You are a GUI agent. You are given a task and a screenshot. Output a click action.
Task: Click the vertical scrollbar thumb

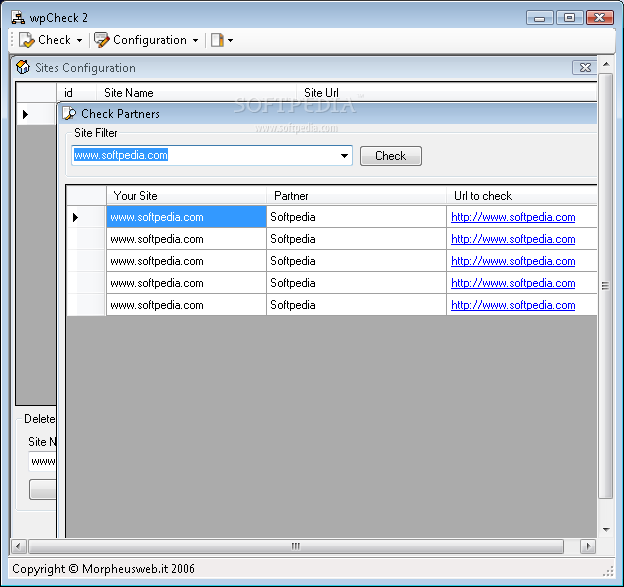(x=605, y=286)
